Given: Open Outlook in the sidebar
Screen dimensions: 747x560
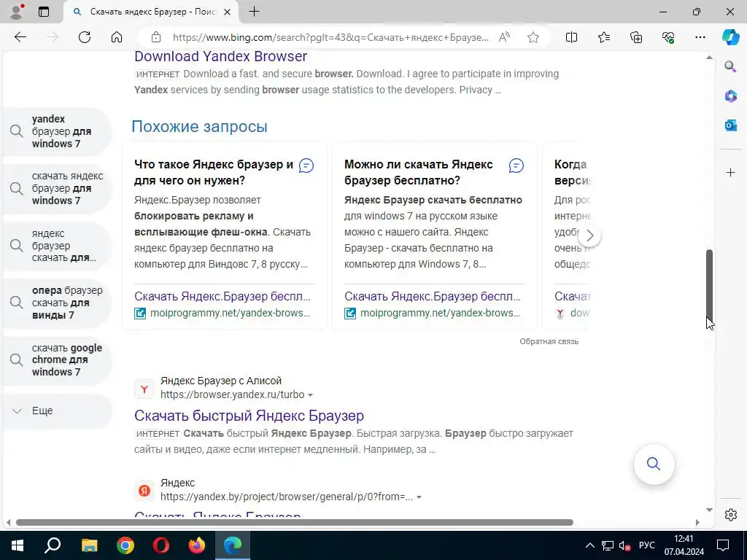Looking at the screenshot, I should pos(730,125).
